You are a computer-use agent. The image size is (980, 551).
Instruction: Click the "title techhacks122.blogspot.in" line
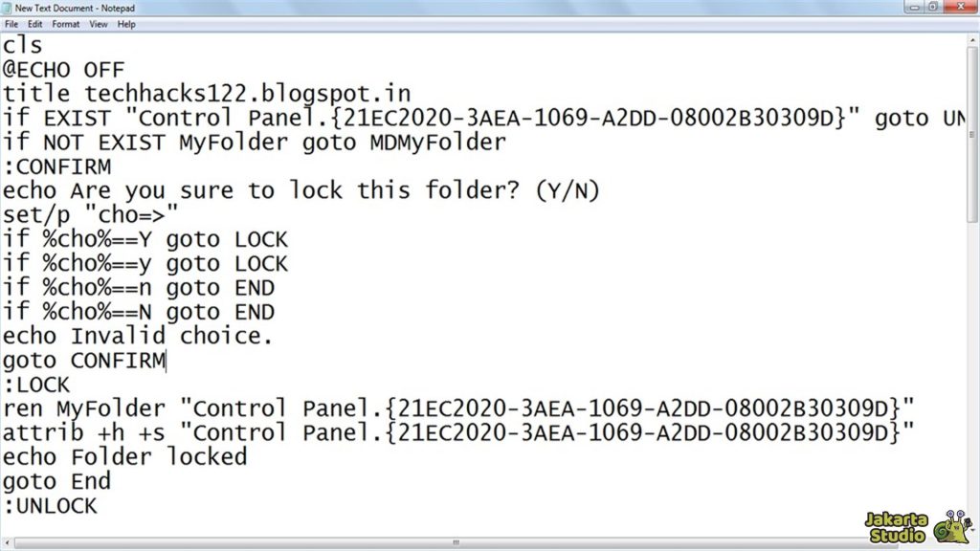(206, 94)
